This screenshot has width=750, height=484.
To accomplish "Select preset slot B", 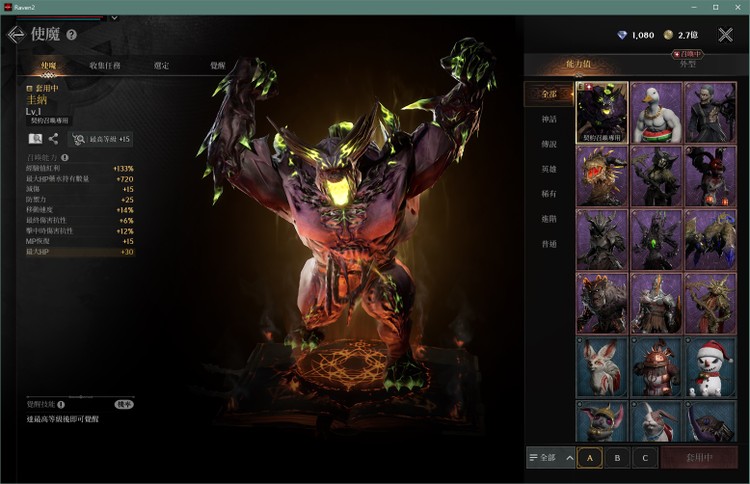I will click(617, 458).
